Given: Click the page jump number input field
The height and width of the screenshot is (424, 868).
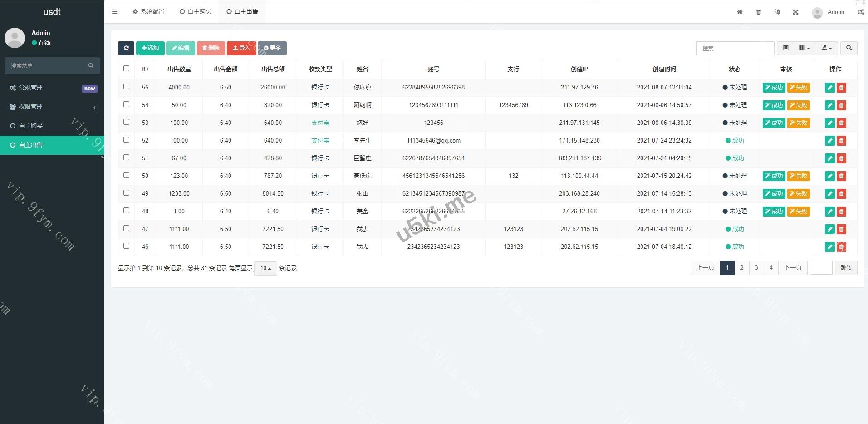Looking at the screenshot, I should point(821,268).
